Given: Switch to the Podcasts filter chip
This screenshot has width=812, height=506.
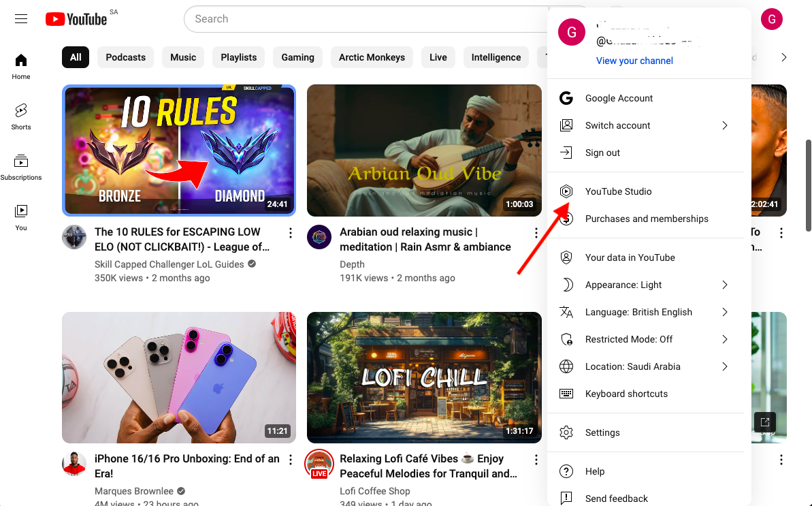Looking at the screenshot, I should (x=125, y=57).
